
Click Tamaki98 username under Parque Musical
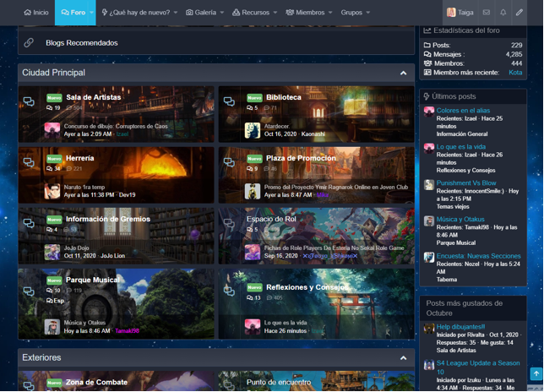point(127,331)
